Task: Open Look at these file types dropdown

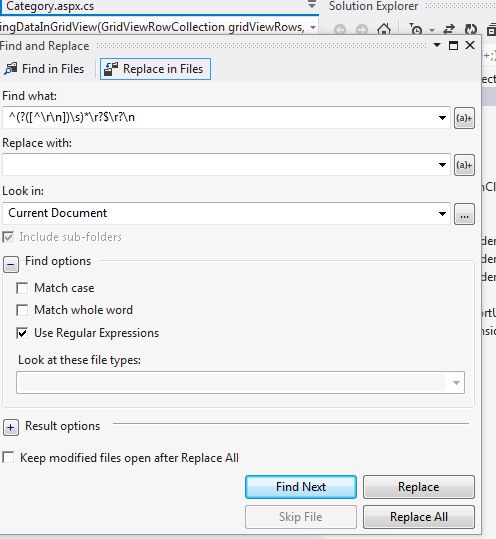Action: [x=456, y=383]
